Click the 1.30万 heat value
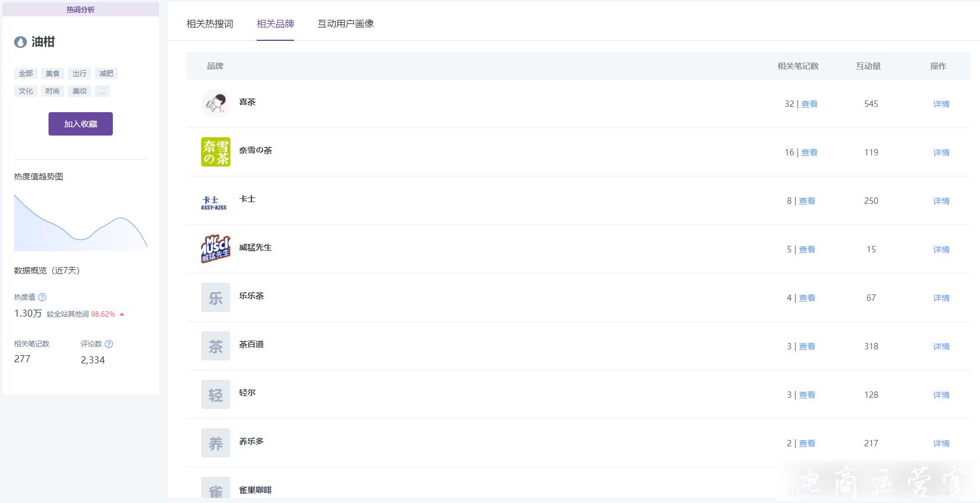The width and height of the screenshot is (980, 503). point(28,313)
